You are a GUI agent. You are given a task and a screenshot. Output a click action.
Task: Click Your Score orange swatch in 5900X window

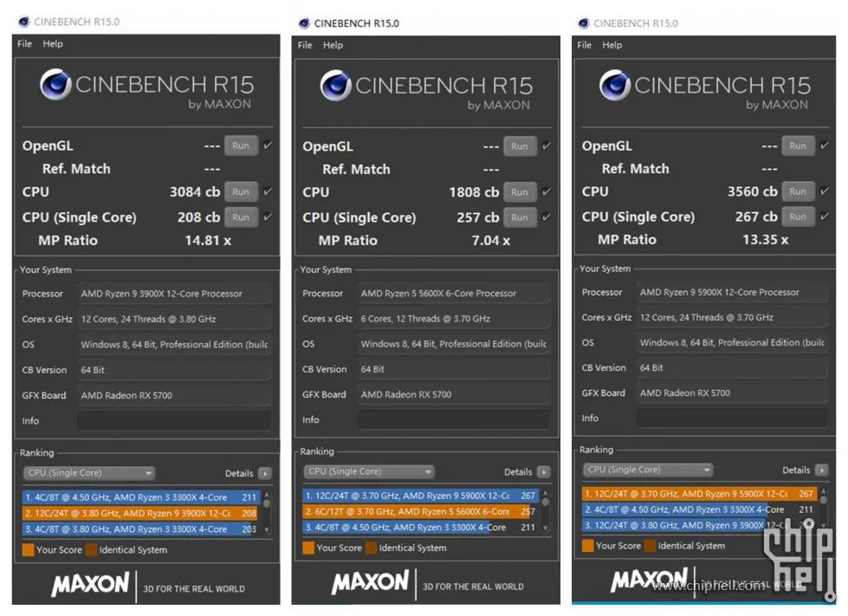pyautogui.click(x=587, y=546)
